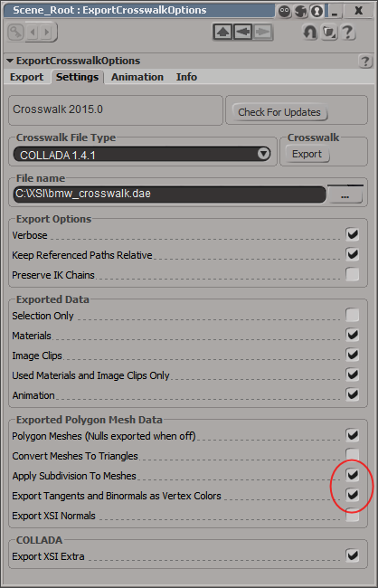
Task: Toggle Convert Meshes To Triangles checkbox
Action: point(352,455)
